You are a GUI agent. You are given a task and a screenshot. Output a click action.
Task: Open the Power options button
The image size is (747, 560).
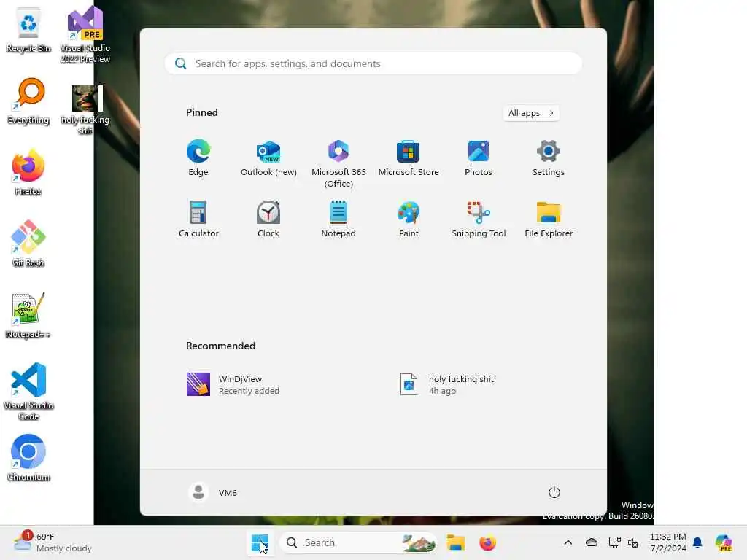554,492
